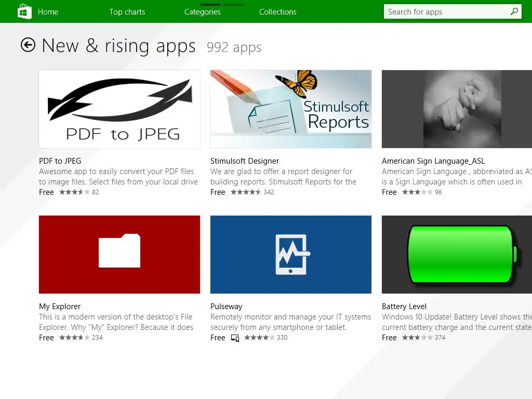The height and width of the screenshot is (399, 532).
Task: Open the blue Pulseway tile
Action: (291, 255)
